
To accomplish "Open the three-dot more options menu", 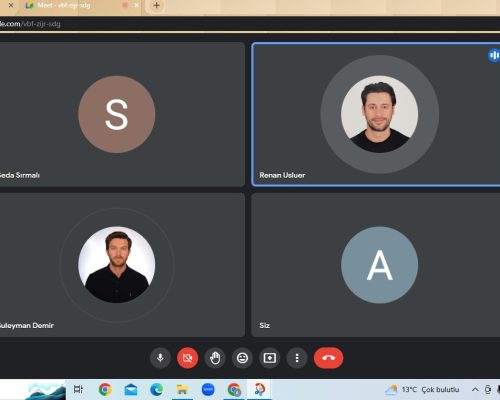I will 297,358.
